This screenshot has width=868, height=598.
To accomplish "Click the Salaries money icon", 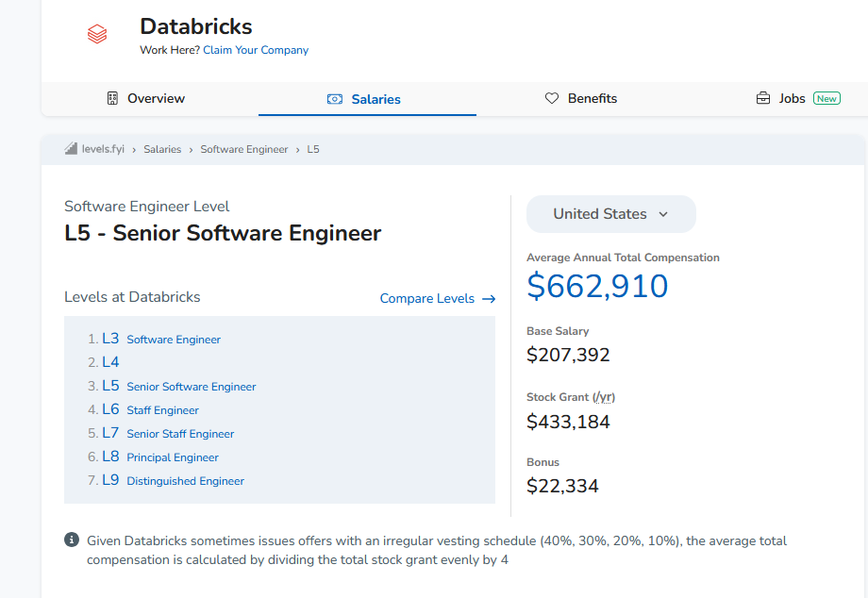I will (335, 99).
